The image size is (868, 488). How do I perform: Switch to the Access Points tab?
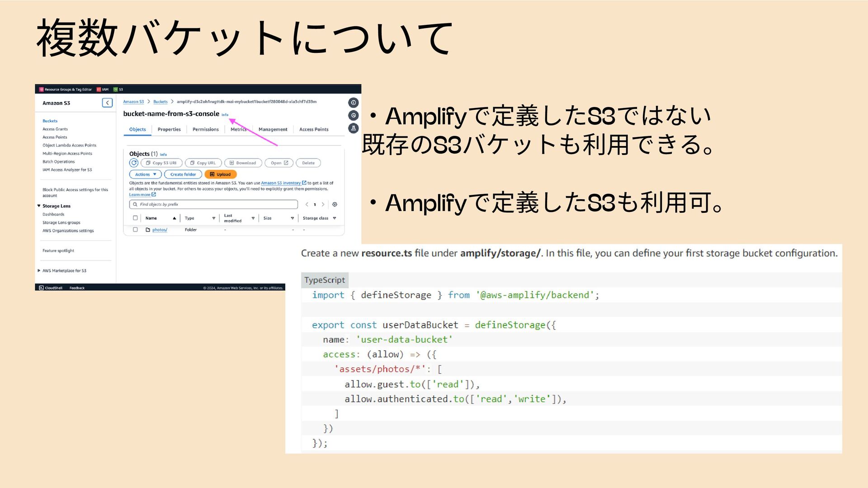coord(314,129)
